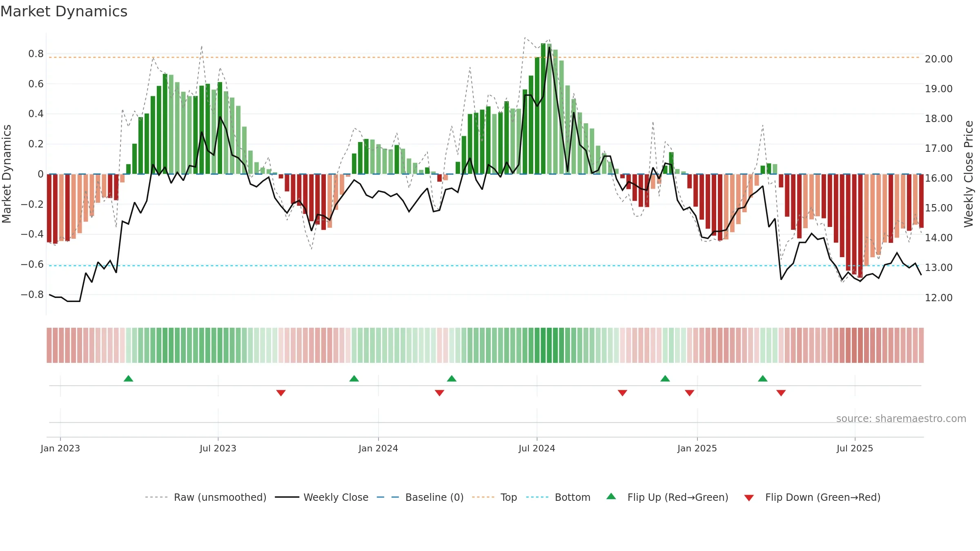Image resolution: width=980 pixels, height=551 pixels.
Task: Click the last red heatmap strip cell
Action: click(x=921, y=345)
